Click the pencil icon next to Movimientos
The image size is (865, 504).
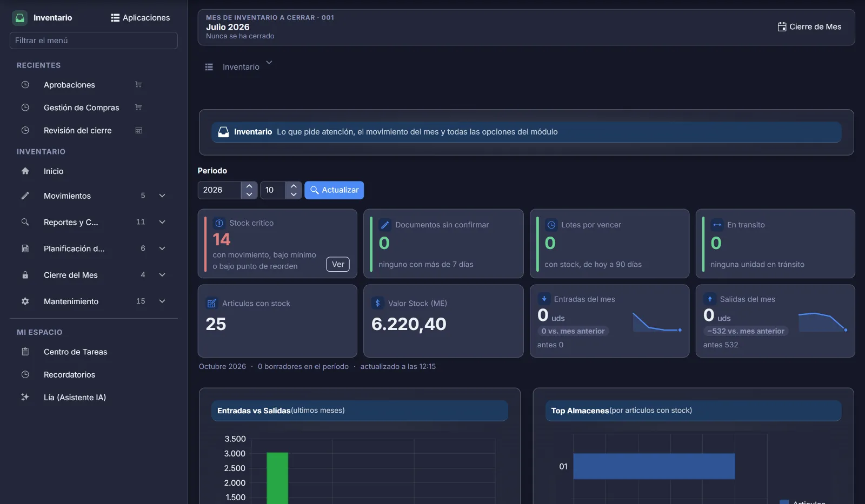(25, 196)
